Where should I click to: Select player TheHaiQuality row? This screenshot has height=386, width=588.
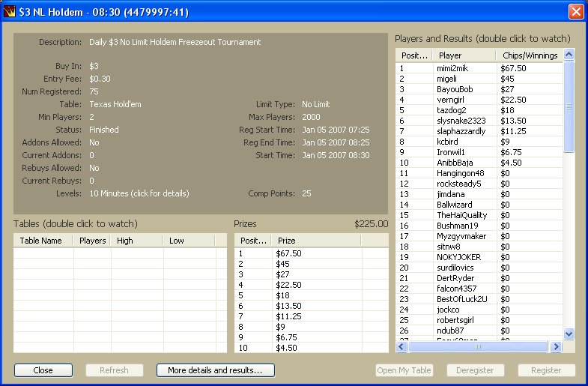[479, 215]
